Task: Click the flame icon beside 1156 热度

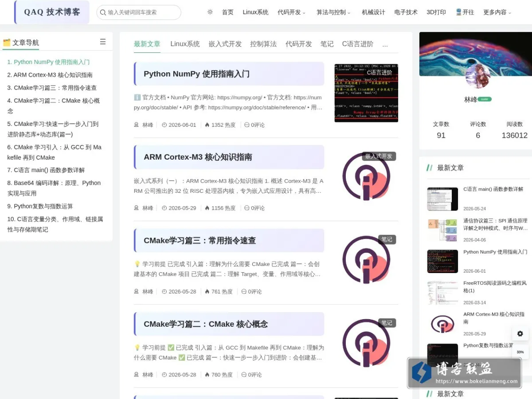Action: (x=207, y=208)
